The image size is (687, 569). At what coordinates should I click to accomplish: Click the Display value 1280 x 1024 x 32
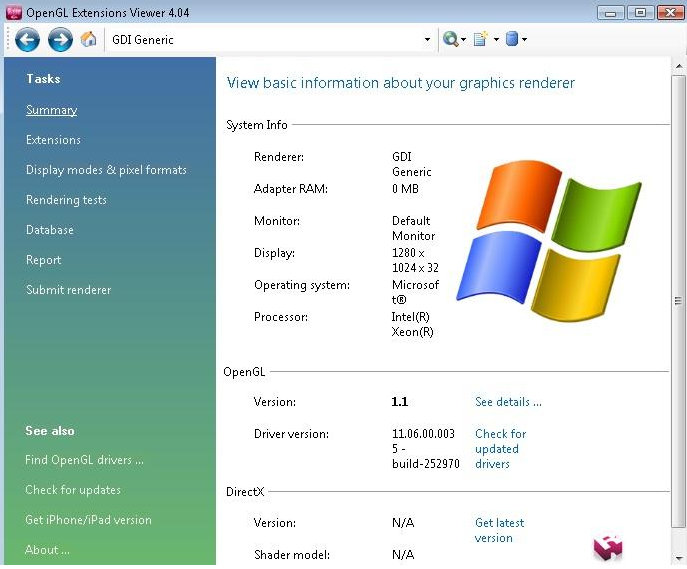[415, 260]
